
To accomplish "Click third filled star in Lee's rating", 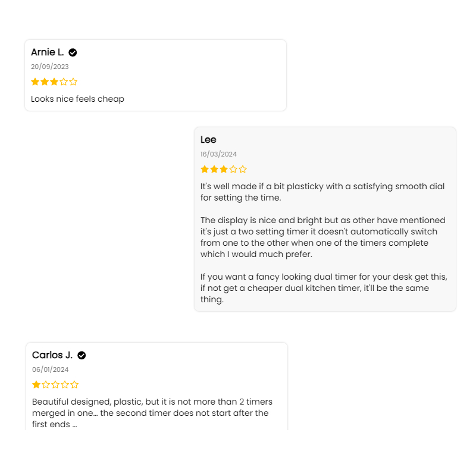I will (x=224, y=169).
